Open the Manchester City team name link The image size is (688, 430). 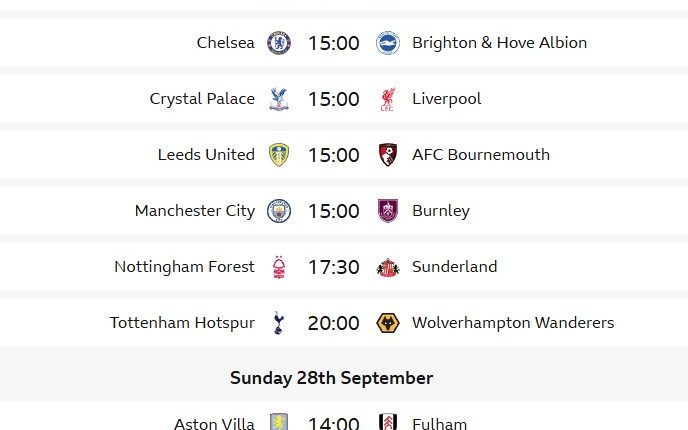pyautogui.click(x=195, y=211)
